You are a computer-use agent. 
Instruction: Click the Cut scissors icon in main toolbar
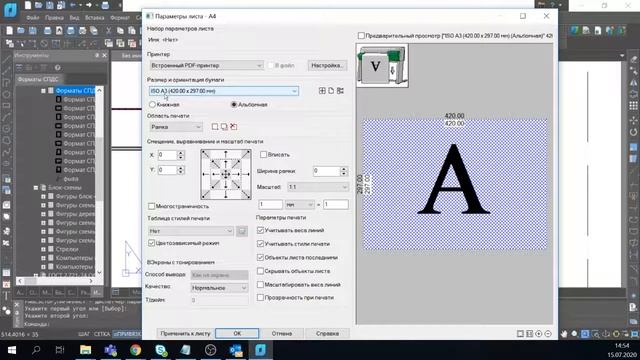click(x=109, y=31)
